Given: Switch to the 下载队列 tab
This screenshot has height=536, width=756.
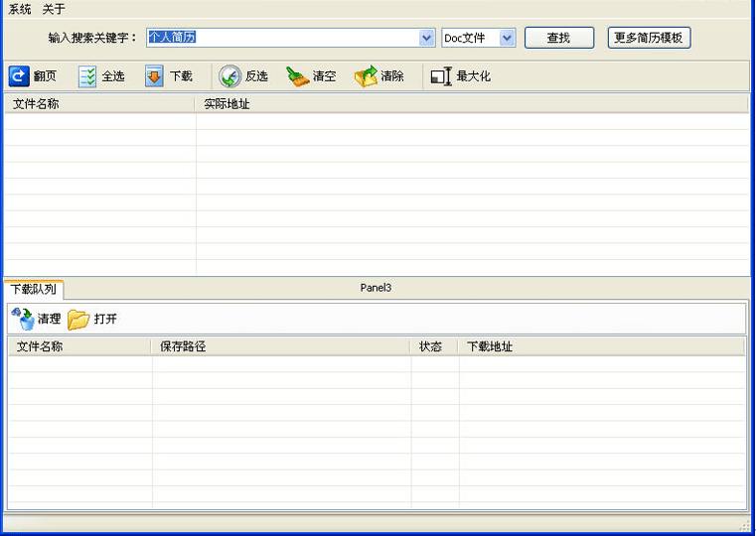Looking at the screenshot, I should click(34, 290).
